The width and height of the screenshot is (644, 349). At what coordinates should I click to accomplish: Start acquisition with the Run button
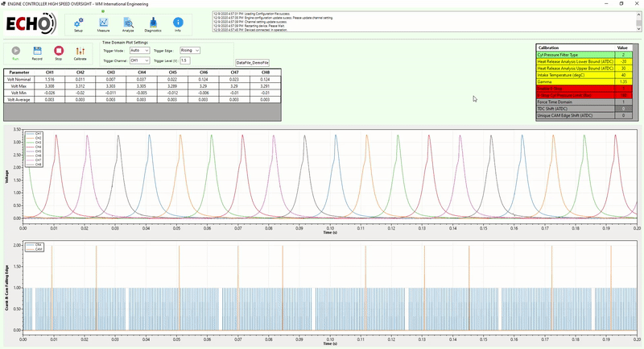15,53
